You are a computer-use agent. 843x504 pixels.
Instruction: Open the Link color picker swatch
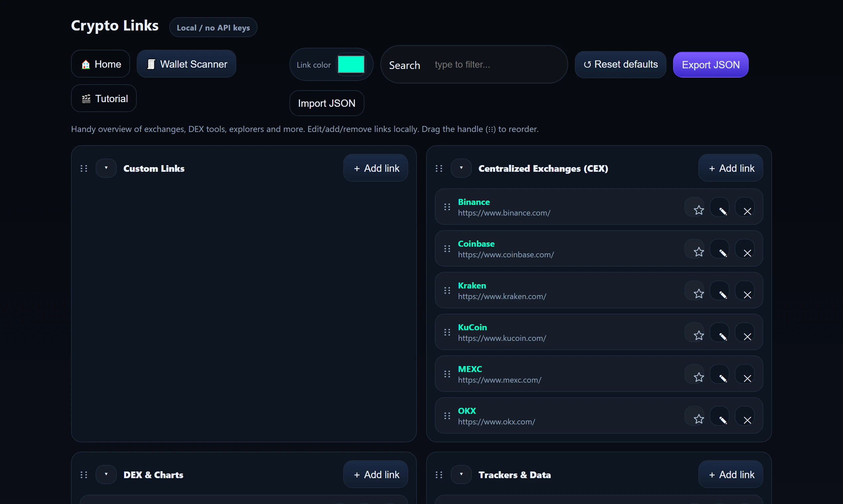coord(351,64)
